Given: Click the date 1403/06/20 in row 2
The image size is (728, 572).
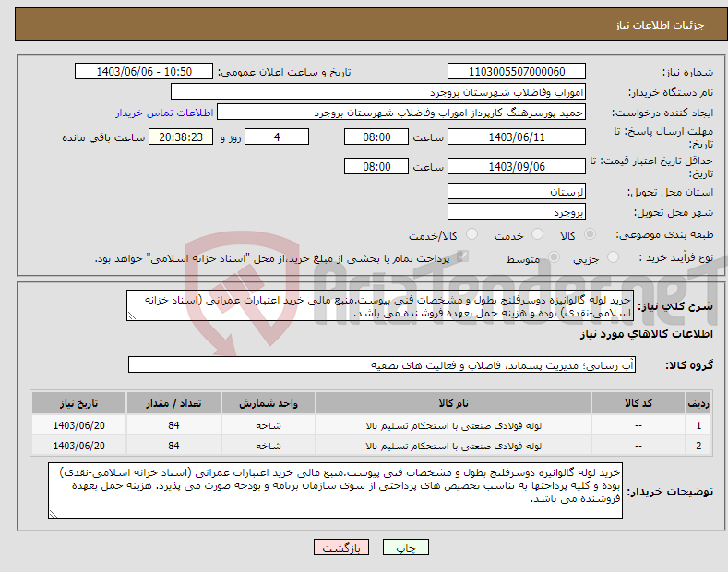Looking at the screenshot, I should point(79,446).
